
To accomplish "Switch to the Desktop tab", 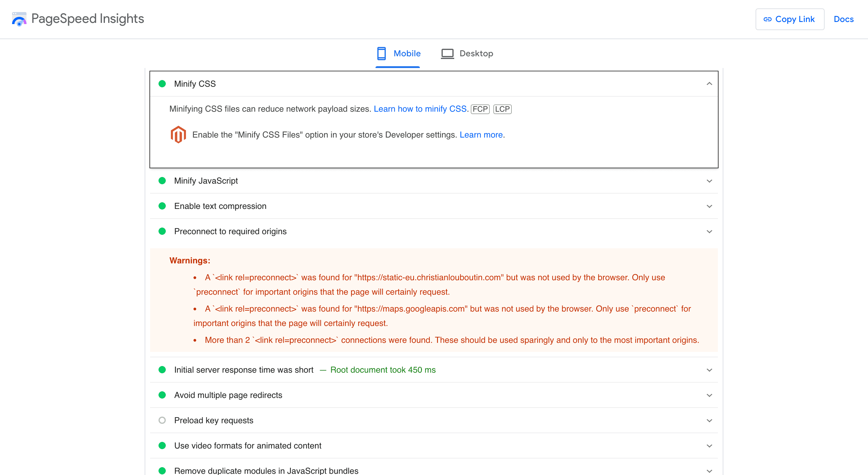I will 476,53.
